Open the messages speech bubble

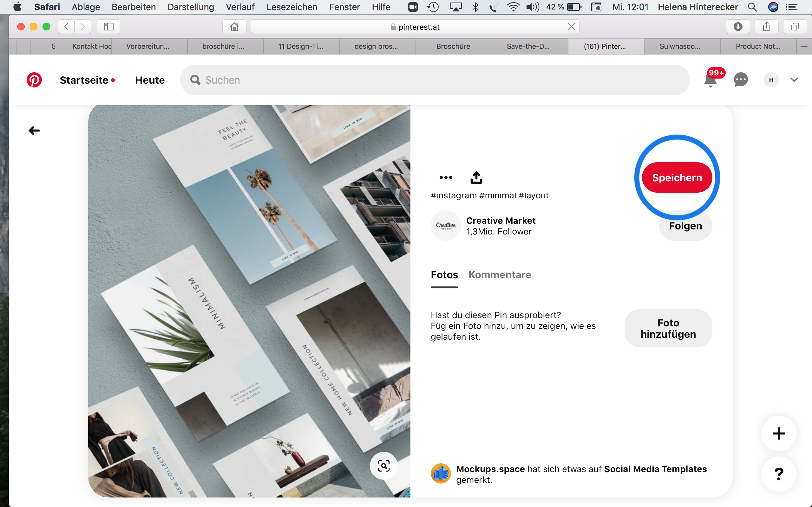(741, 80)
